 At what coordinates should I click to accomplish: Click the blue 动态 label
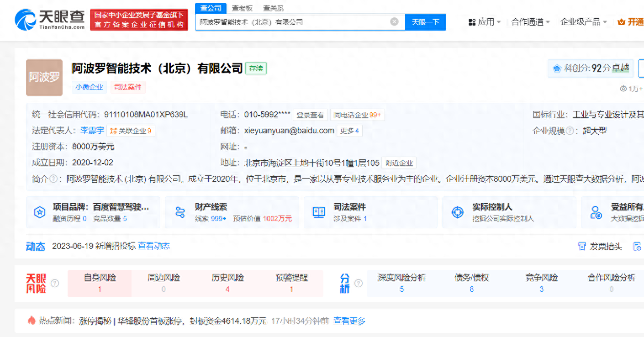(36, 247)
